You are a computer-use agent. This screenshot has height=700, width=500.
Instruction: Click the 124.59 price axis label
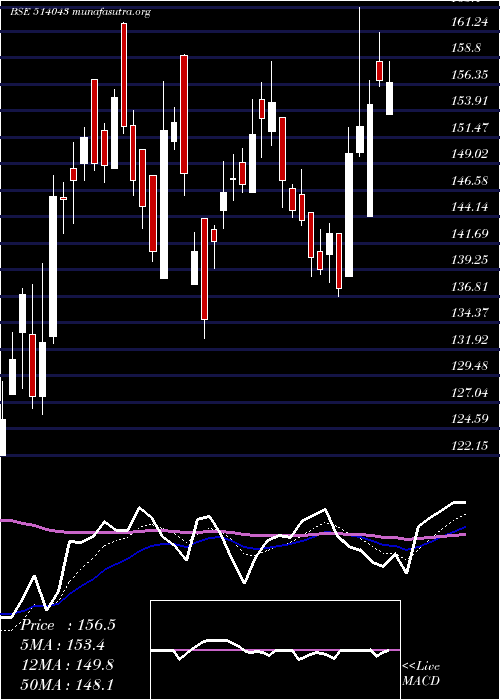[x=470, y=419]
